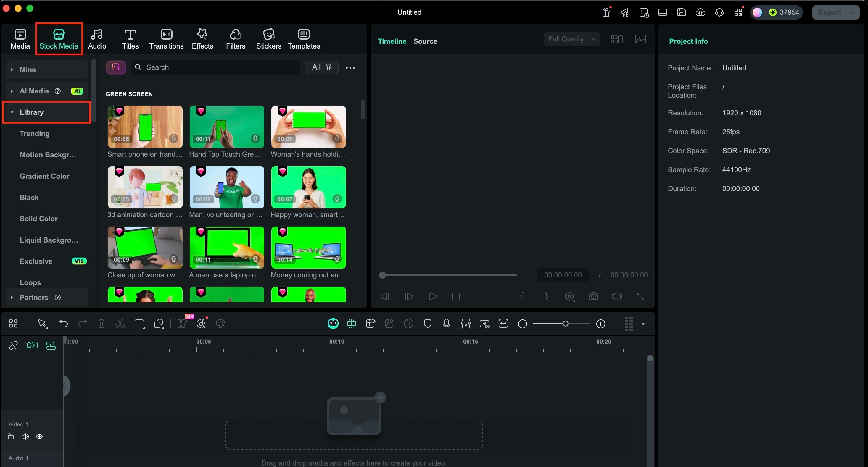Viewport: 868px width, 467px height.
Task: Split the clip with the scissors tool
Action: 120,324
